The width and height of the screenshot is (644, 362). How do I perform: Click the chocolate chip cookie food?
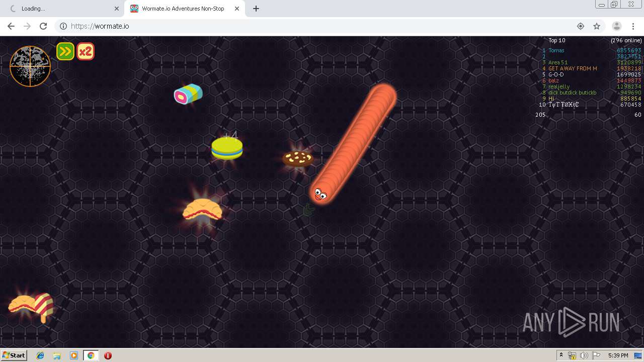pos(298,159)
